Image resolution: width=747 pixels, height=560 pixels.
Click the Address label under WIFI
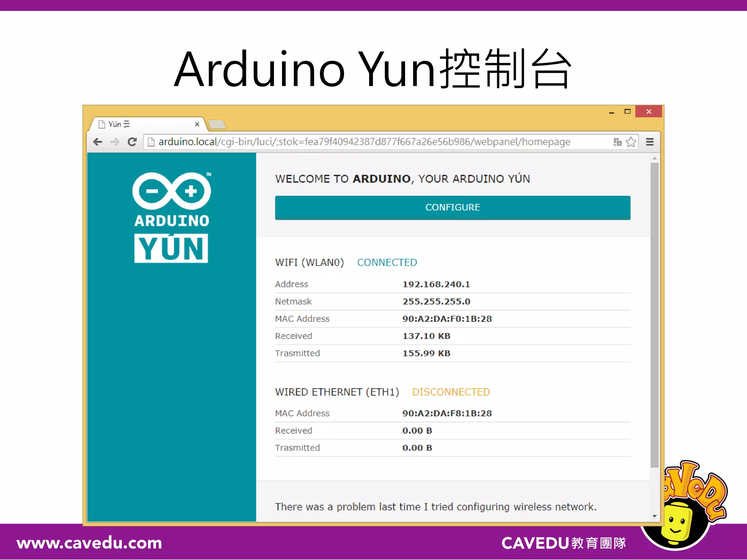[x=291, y=284]
